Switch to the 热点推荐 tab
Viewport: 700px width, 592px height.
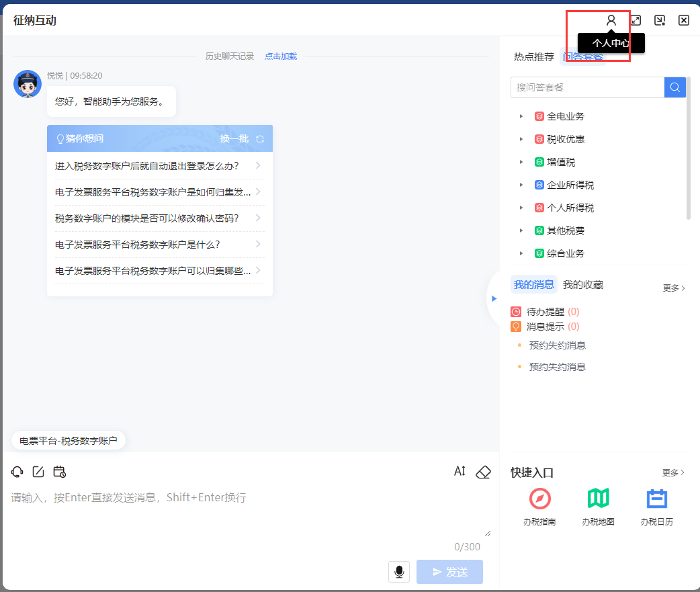point(533,56)
